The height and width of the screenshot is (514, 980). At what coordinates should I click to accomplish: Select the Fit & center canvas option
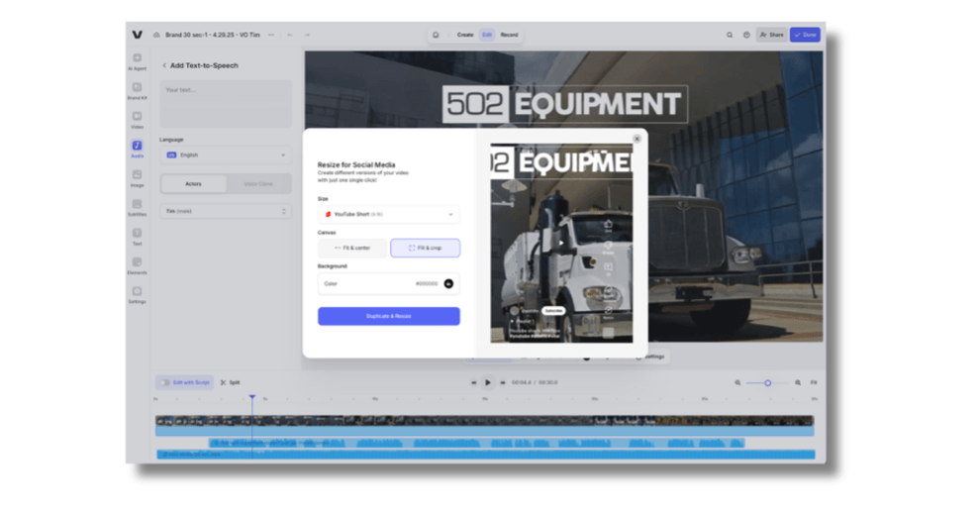click(351, 248)
